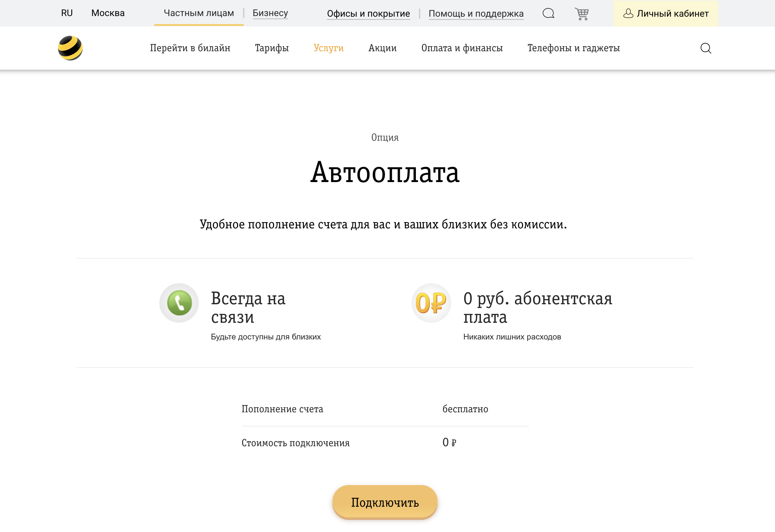
Task: Select Тарифы in the navigation menu
Action: [x=271, y=48]
